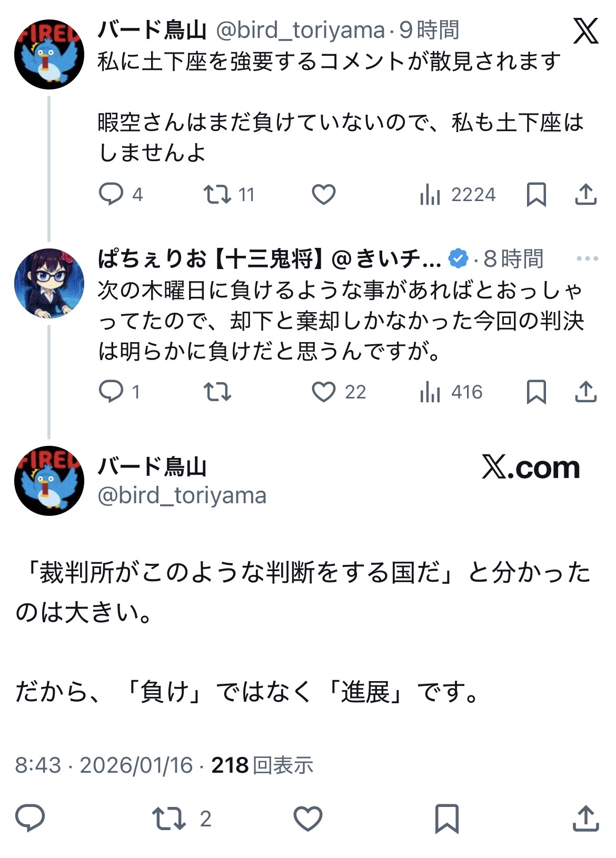Screen dimensions: 616x858
Task: Share the first tweet in thread
Action: pyautogui.click(x=585, y=194)
